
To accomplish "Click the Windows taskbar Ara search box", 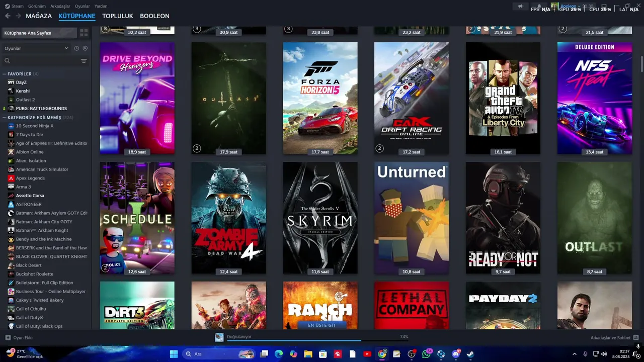I will (x=219, y=354).
